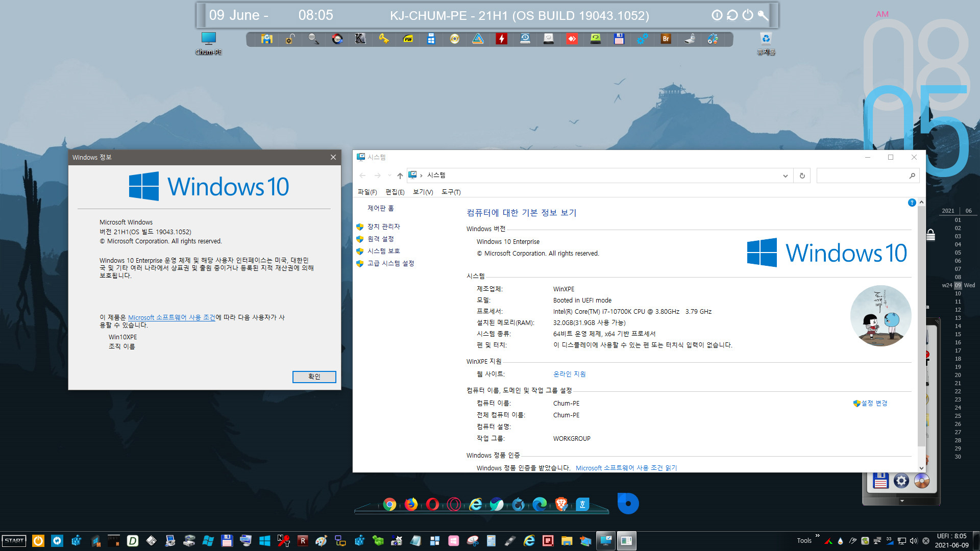Launch the blue gears tool in top bar

642,39
